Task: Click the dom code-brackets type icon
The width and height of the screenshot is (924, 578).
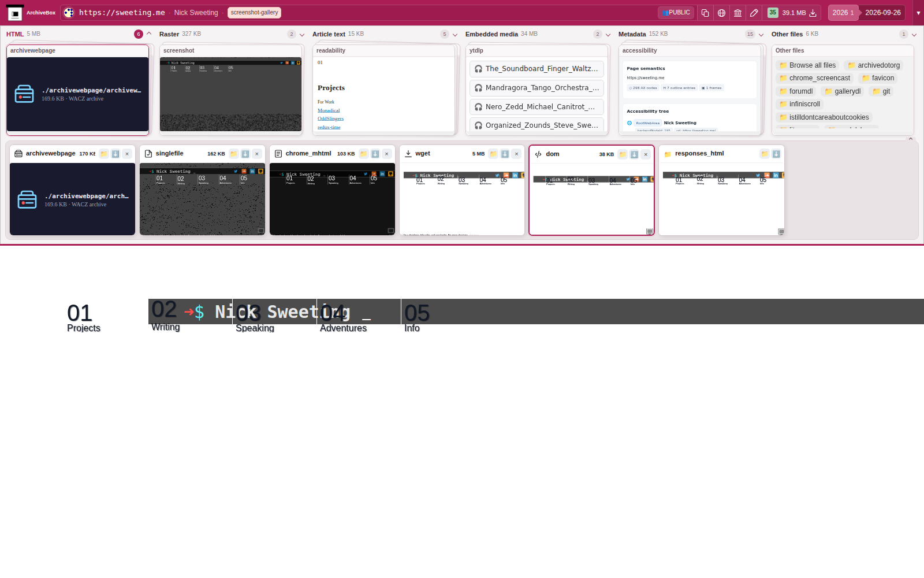Action: (538, 154)
